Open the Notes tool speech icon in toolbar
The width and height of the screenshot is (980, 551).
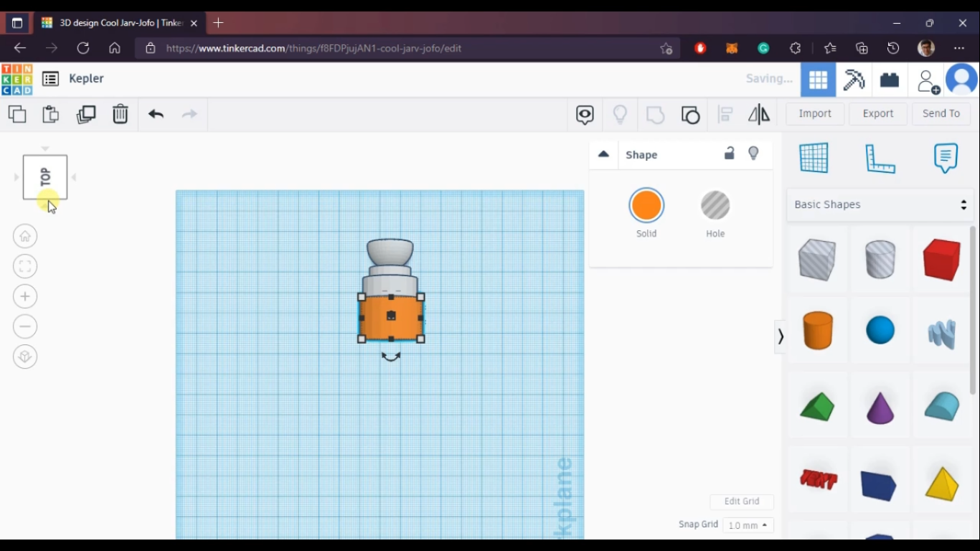click(x=585, y=115)
